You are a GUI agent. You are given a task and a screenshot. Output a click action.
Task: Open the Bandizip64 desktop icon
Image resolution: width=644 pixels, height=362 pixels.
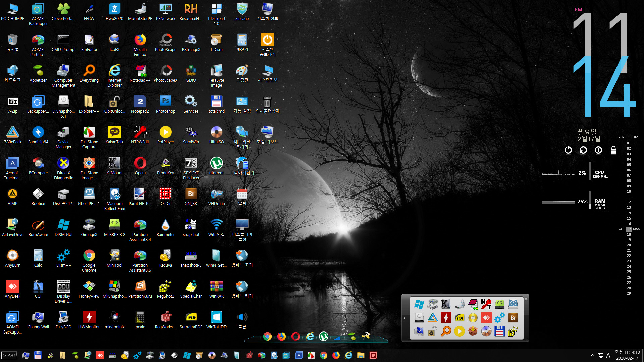click(x=38, y=135)
